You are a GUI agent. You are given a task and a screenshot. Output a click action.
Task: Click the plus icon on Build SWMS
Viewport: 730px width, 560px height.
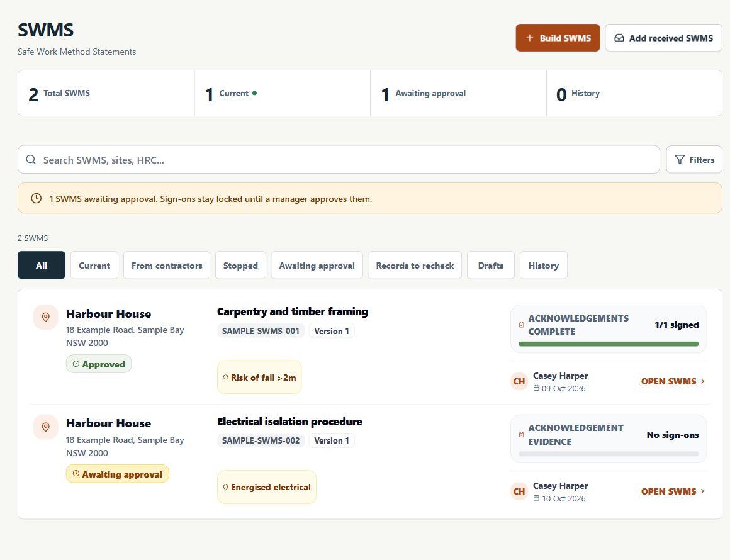530,38
